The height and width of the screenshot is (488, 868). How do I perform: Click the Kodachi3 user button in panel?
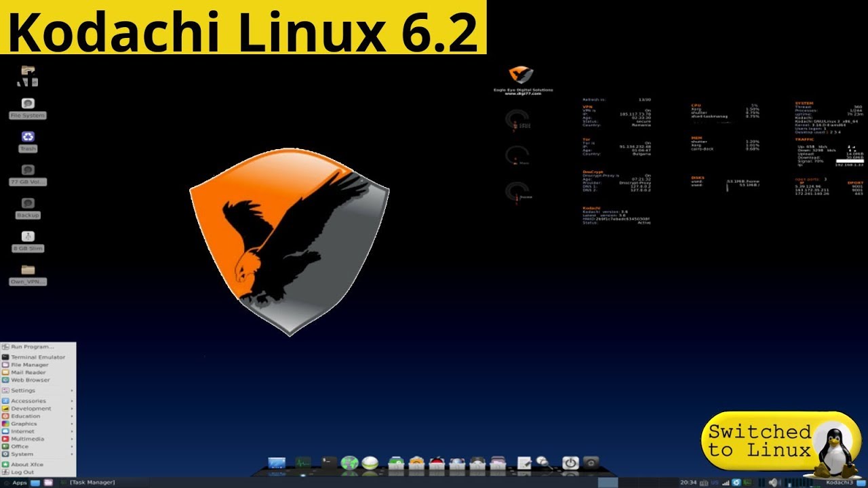[840, 483]
